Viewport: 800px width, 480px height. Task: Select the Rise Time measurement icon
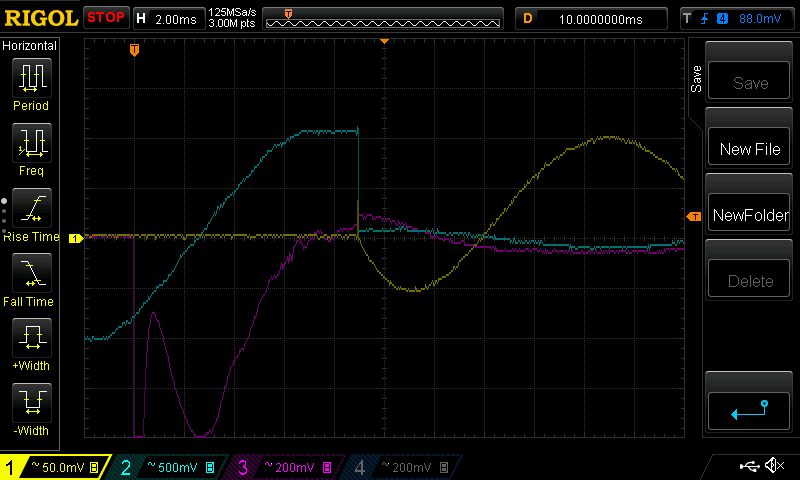(x=32, y=208)
